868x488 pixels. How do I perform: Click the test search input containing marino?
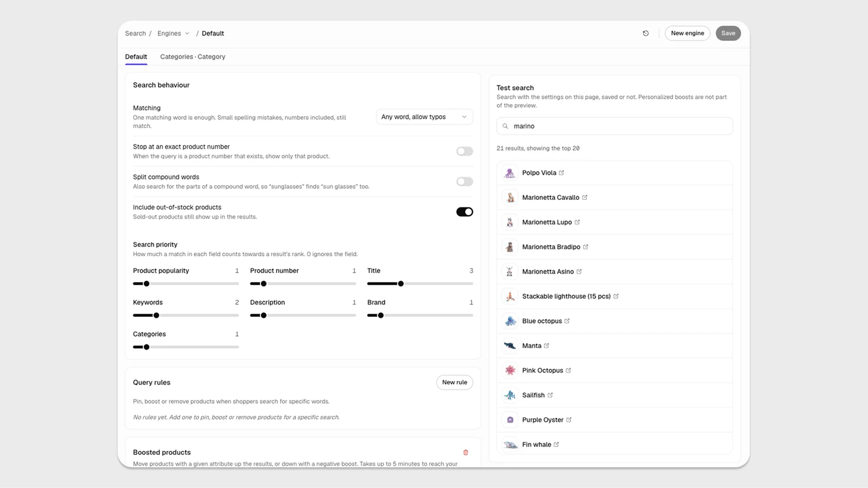[615, 126]
